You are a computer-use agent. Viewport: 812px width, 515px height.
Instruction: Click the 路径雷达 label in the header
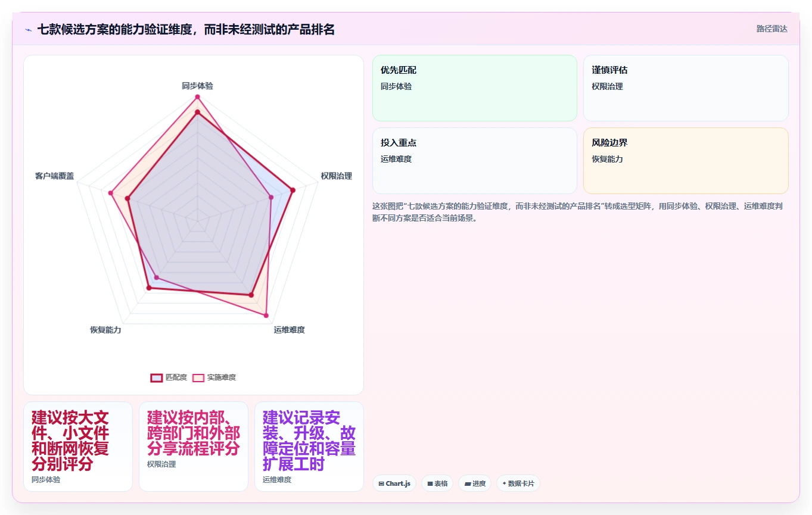coord(772,29)
